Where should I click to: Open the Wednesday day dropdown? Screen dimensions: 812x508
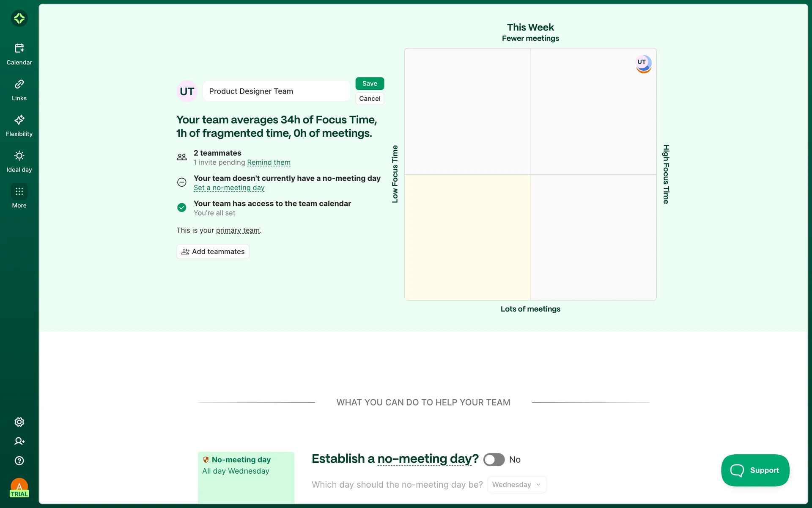click(x=516, y=485)
